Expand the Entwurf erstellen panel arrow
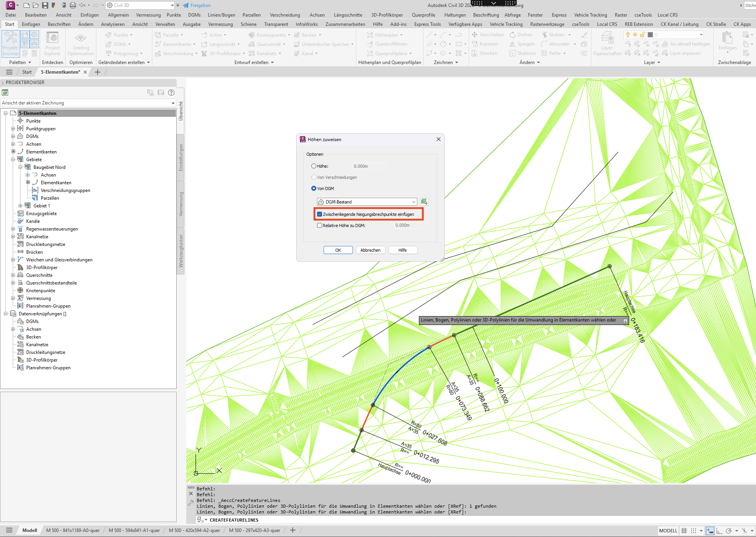 pyautogui.click(x=272, y=62)
